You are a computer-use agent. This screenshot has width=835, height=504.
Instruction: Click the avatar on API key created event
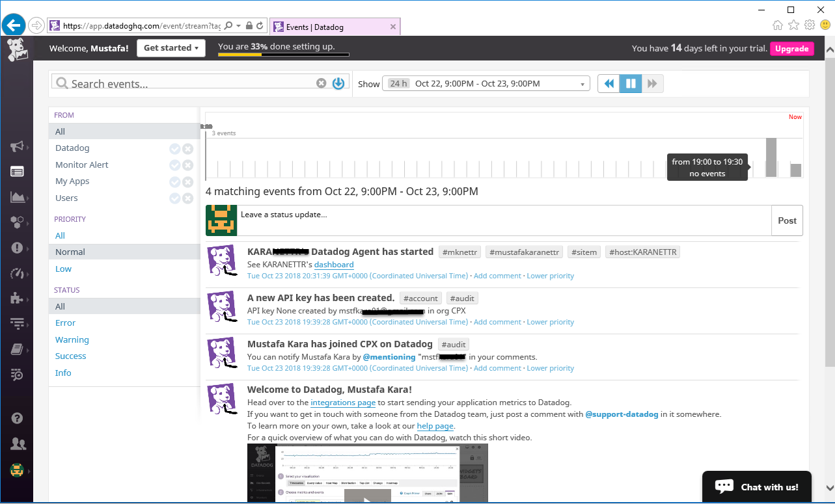click(x=221, y=306)
